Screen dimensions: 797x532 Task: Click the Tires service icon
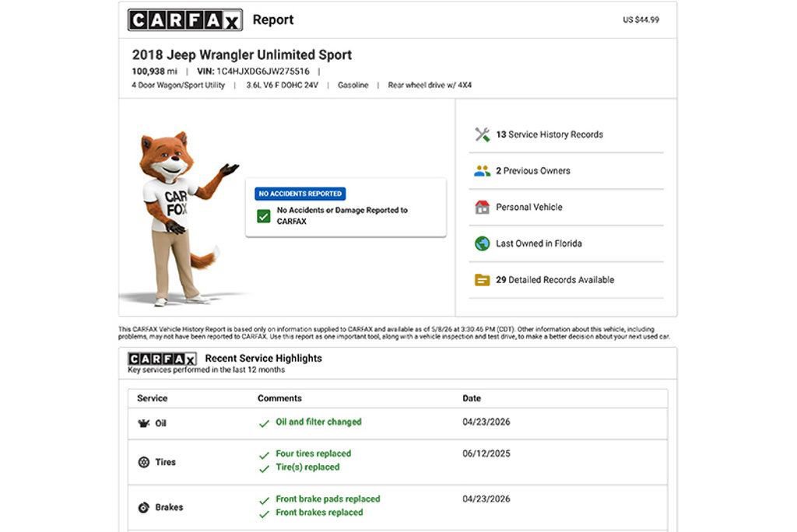[144, 462]
